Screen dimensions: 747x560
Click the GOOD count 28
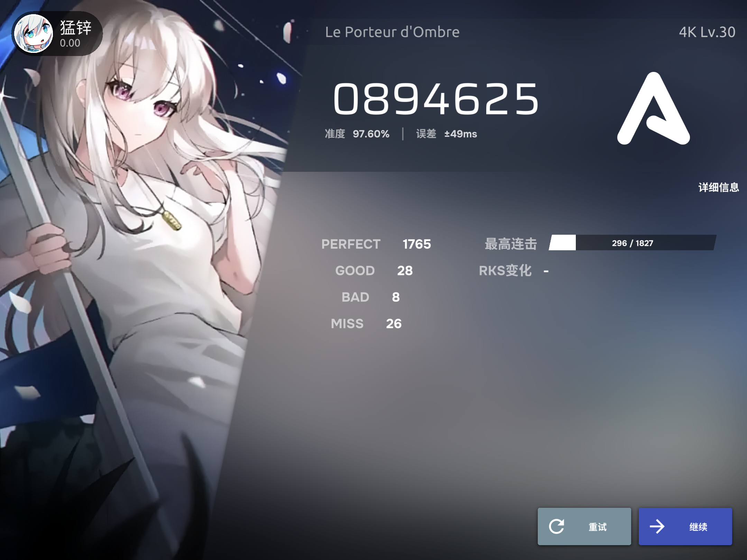pyautogui.click(x=405, y=271)
